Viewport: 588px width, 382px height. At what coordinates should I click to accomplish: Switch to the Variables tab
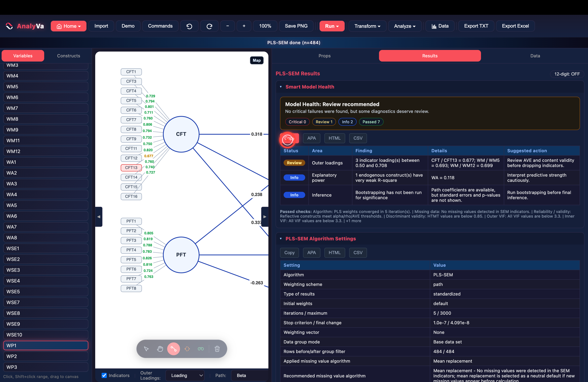click(x=23, y=56)
